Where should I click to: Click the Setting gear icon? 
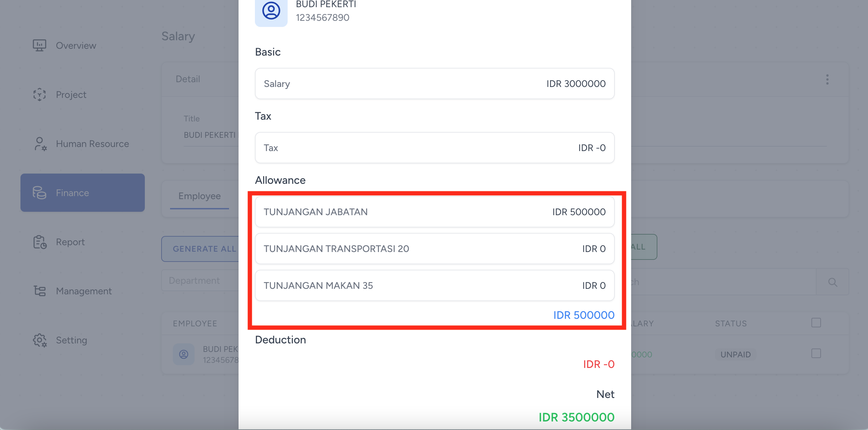40,340
